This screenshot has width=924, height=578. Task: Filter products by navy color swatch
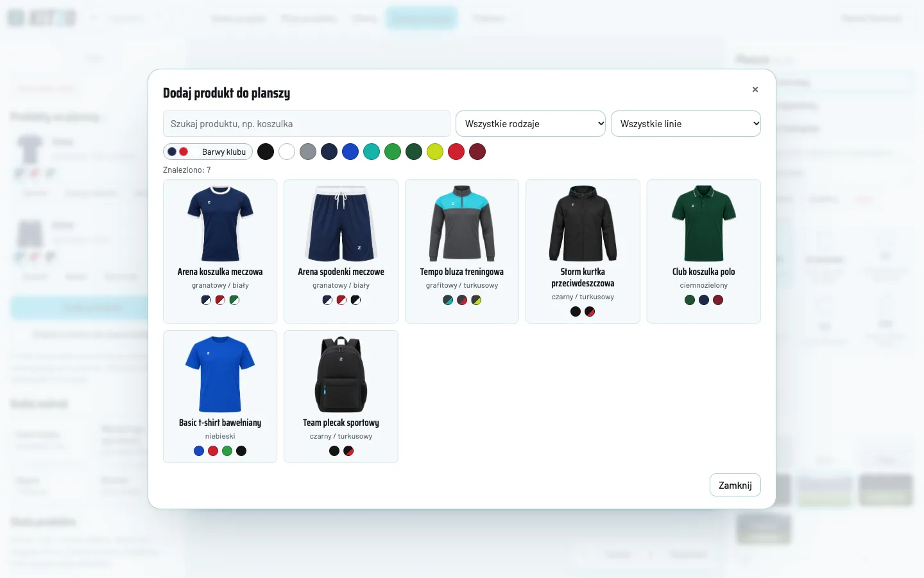pyautogui.click(x=329, y=152)
